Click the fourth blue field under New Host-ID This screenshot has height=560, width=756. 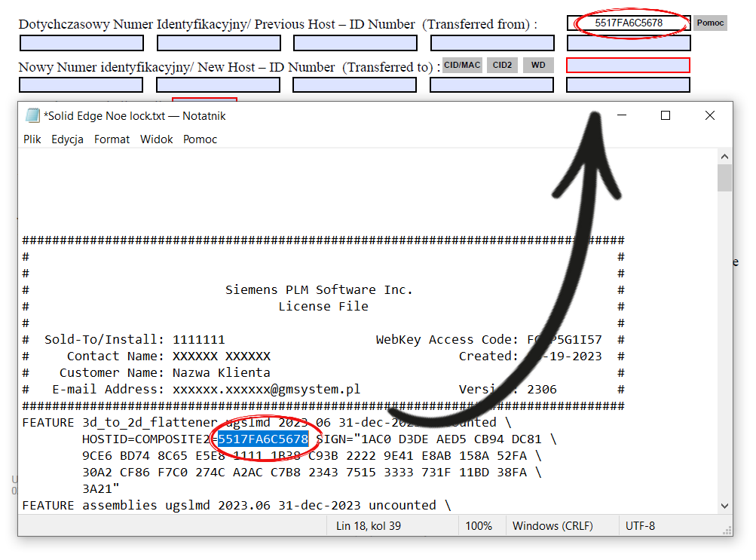[x=491, y=85]
